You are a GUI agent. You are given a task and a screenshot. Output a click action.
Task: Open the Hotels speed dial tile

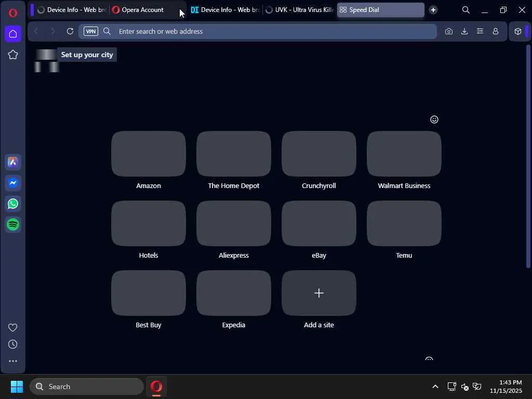coord(148,223)
